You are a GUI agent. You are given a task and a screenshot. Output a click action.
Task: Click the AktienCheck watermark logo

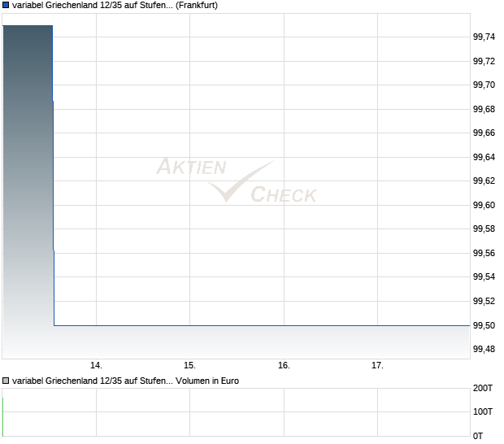(x=237, y=181)
